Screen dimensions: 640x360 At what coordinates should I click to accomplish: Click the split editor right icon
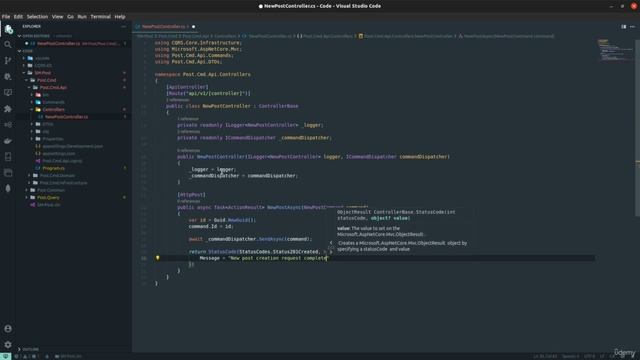pos(623,27)
